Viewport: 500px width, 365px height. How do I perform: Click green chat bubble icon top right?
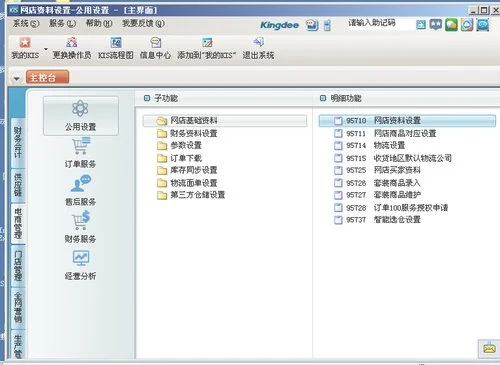[451, 25]
